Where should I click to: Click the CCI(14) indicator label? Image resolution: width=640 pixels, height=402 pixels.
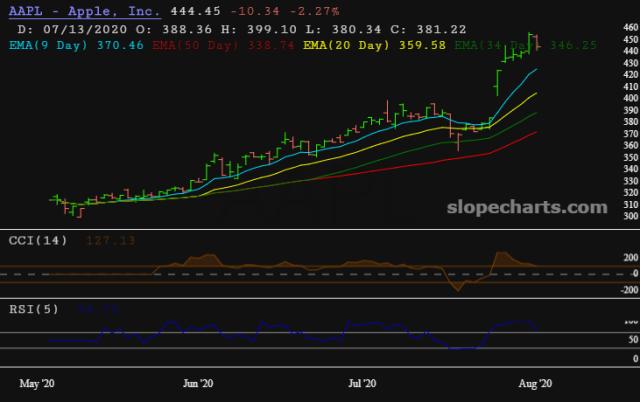38,240
